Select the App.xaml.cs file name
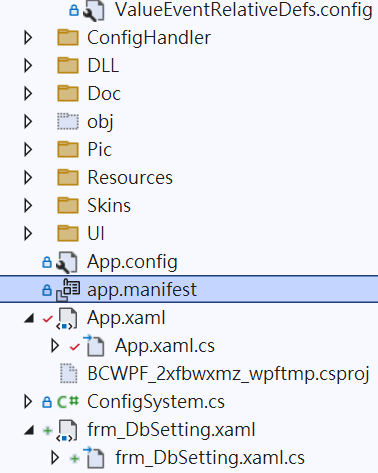Screen dimensions: 378x473 tap(165, 346)
